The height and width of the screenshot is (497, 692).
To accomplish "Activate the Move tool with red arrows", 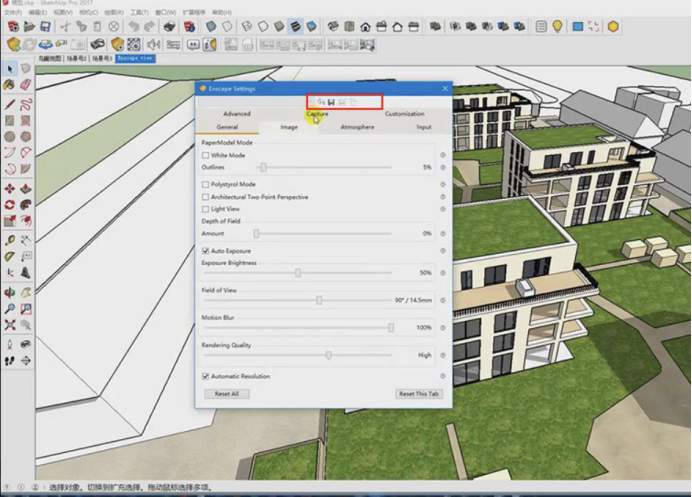I will (x=10, y=188).
